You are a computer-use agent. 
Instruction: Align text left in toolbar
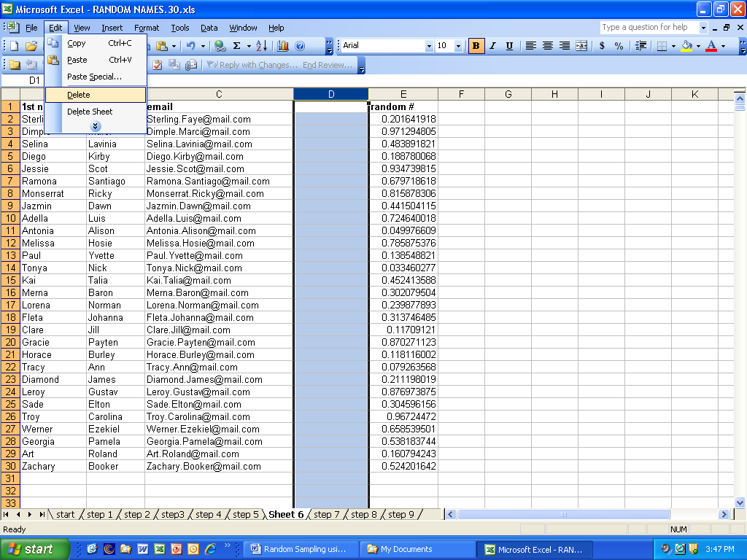[x=530, y=46]
